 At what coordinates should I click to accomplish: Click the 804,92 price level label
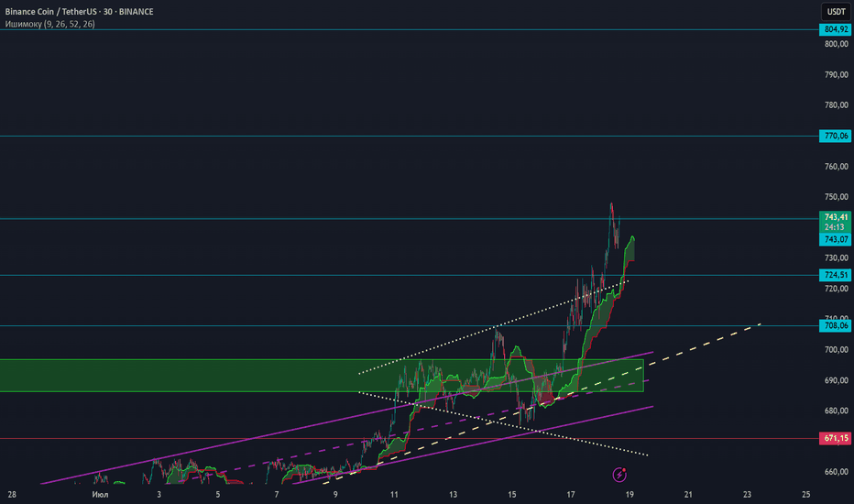[836, 29]
